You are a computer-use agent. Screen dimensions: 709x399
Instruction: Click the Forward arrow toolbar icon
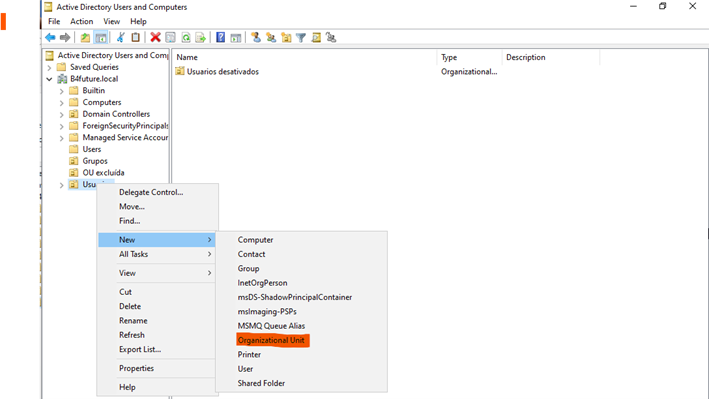click(65, 38)
